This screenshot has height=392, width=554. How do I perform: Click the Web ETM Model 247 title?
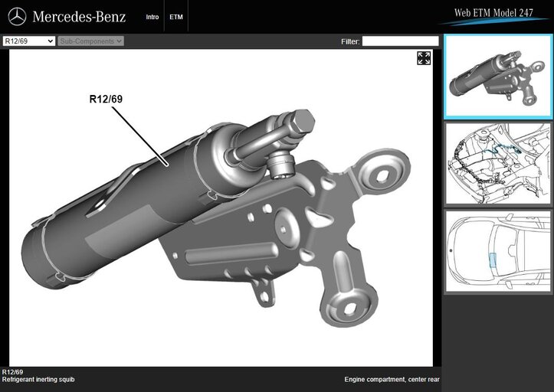pos(493,13)
